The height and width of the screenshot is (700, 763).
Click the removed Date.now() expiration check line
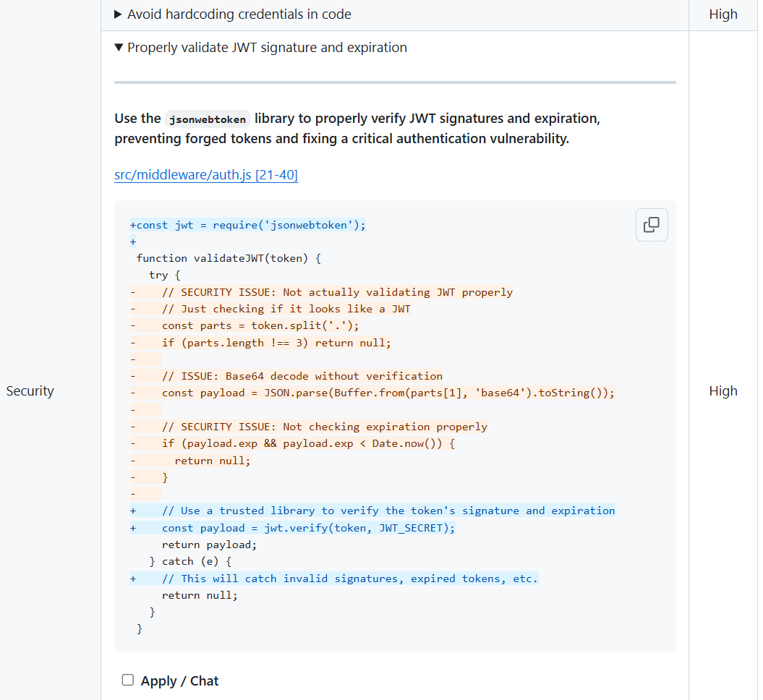[x=308, y=443]
